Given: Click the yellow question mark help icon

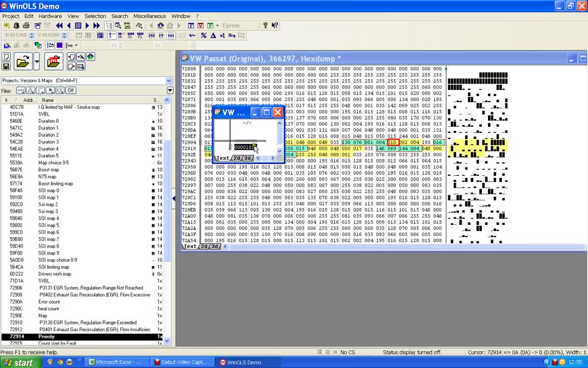Looking at the screenshot, I should 265,26.
